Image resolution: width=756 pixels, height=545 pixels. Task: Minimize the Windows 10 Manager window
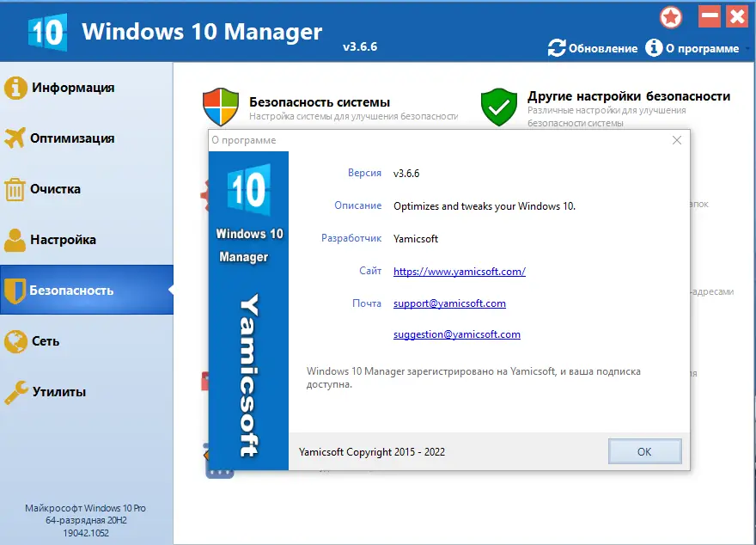pyautogui.click(x=710, y=16)
